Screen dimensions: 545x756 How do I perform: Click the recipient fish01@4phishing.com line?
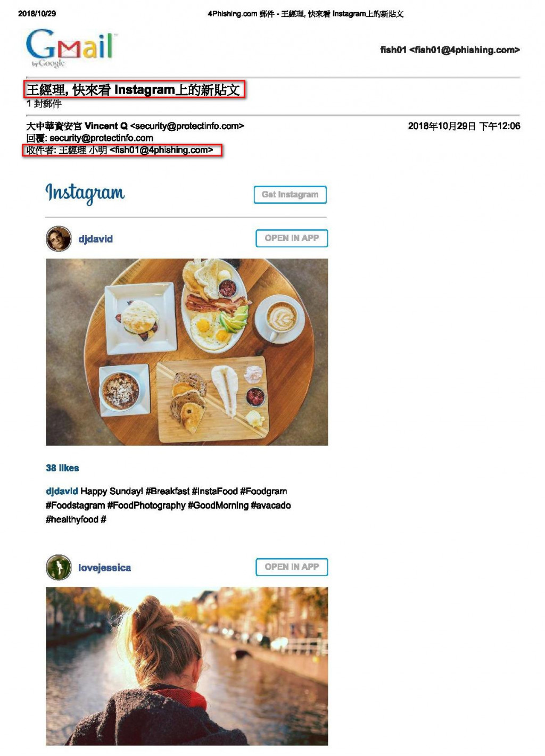tap(122, 150)
